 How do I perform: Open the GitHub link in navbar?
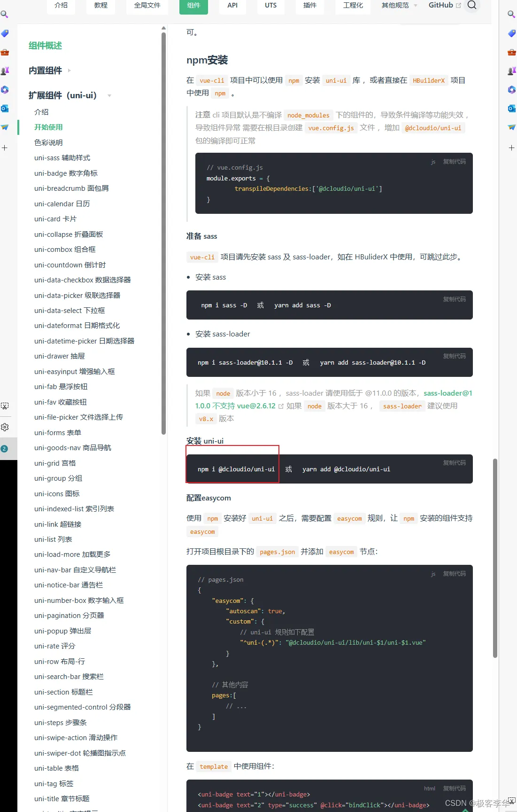[x=441, y=5]
